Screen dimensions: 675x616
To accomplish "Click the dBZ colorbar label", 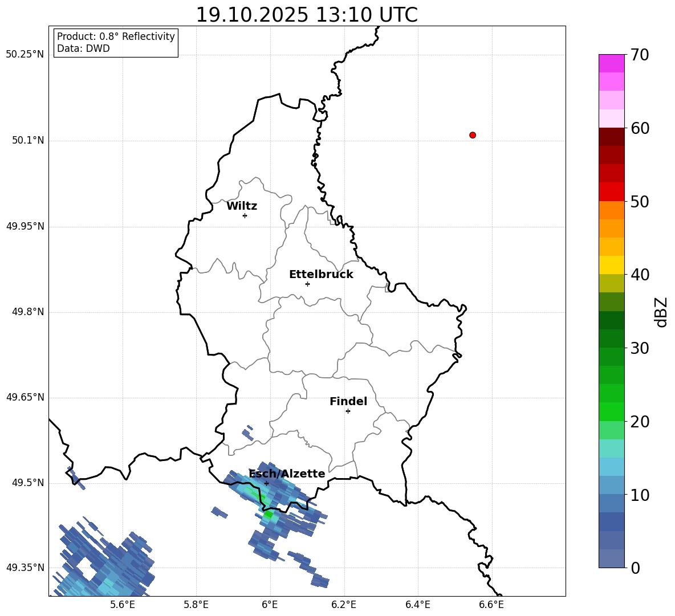I will [x=662, y=312].
